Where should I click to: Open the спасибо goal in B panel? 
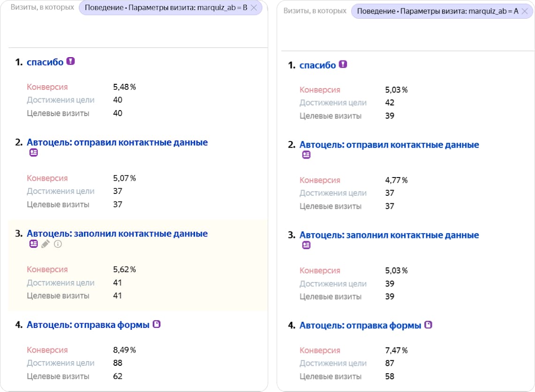tap(45, 62)
